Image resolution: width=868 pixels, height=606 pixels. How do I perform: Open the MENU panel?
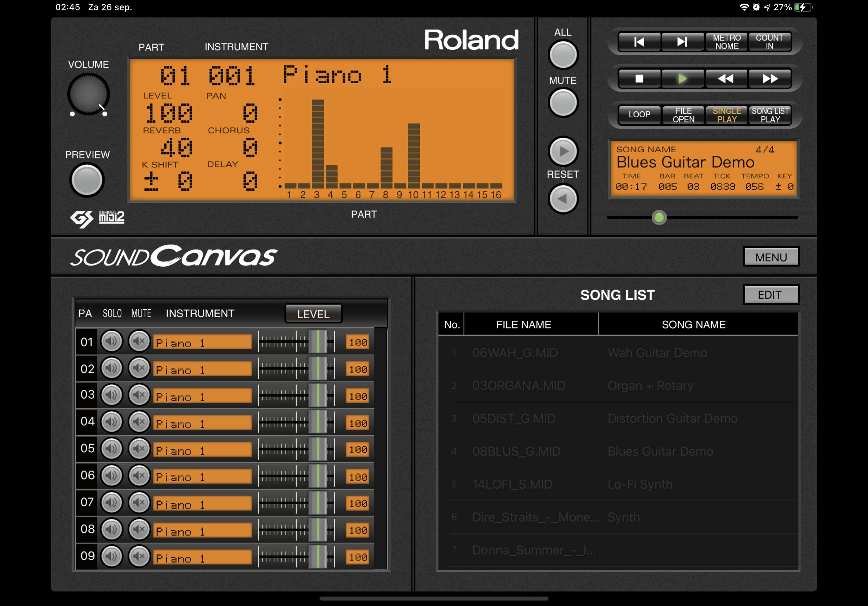[x=771, y=256]
